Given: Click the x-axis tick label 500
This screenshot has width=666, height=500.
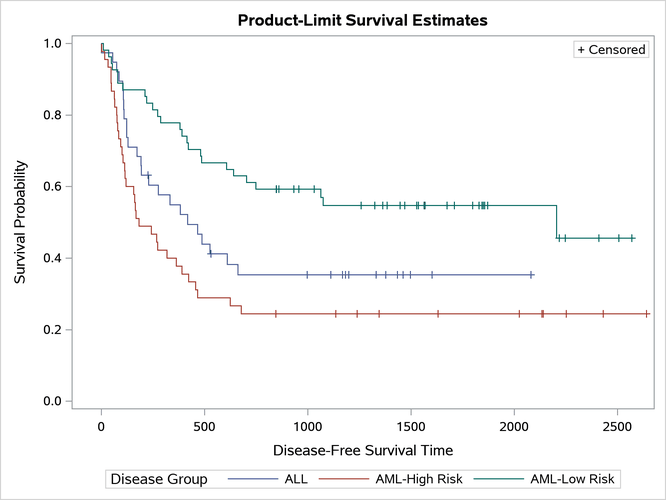Looking at the screenshot, I should point(204,424).
